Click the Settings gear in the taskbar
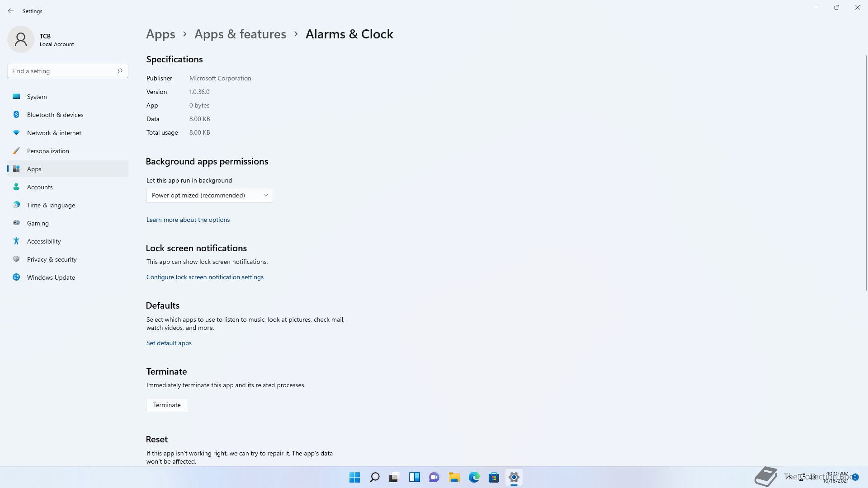Viewport: 868px width, 488px height. click(x=514, y=477)
